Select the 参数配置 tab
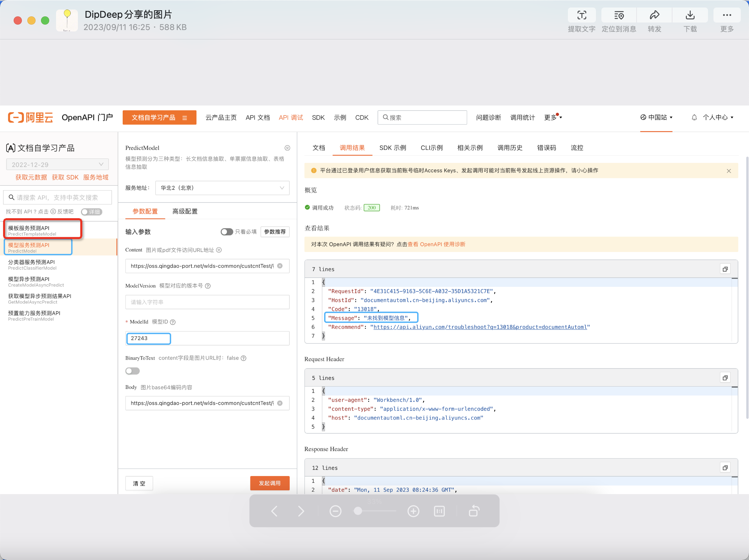This screenshot has width=749, height=560. click(x=145, y=211)
